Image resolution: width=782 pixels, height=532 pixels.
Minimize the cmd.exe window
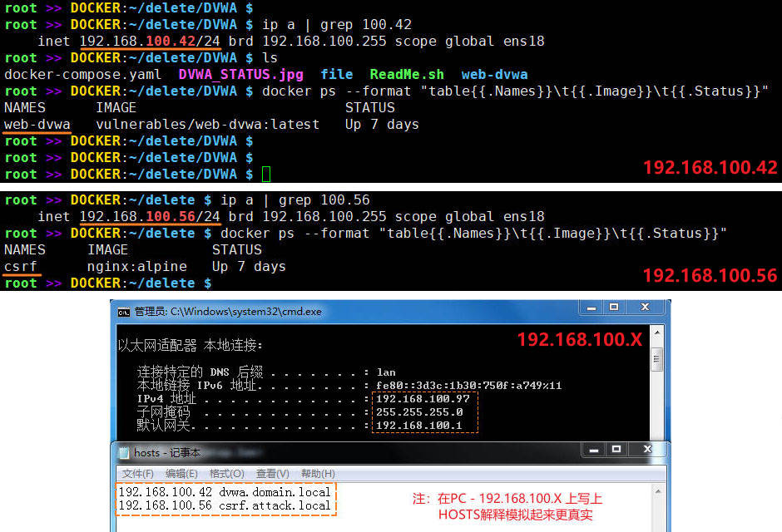click(x=591, y=308)
